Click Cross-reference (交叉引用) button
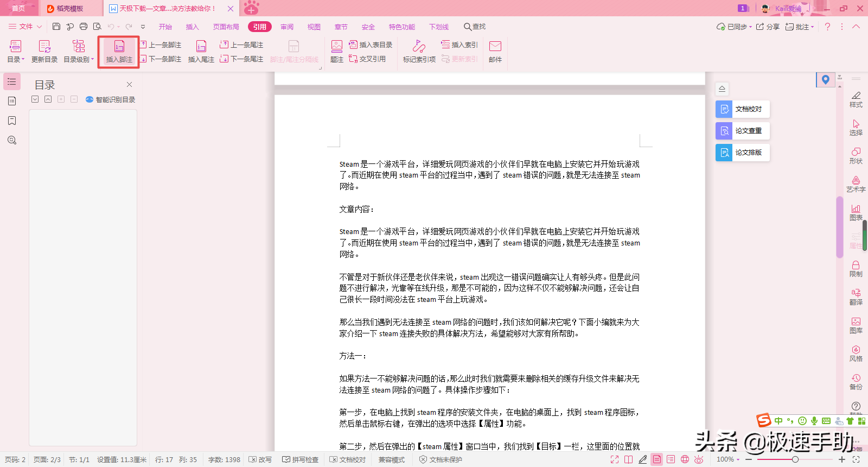Screen dimensions: 868x467 (367, 59)
